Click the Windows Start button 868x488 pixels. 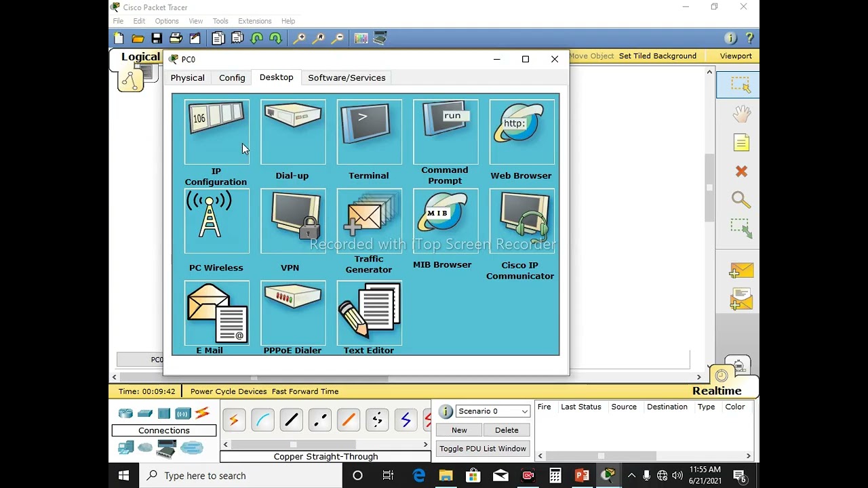point(123,476)
